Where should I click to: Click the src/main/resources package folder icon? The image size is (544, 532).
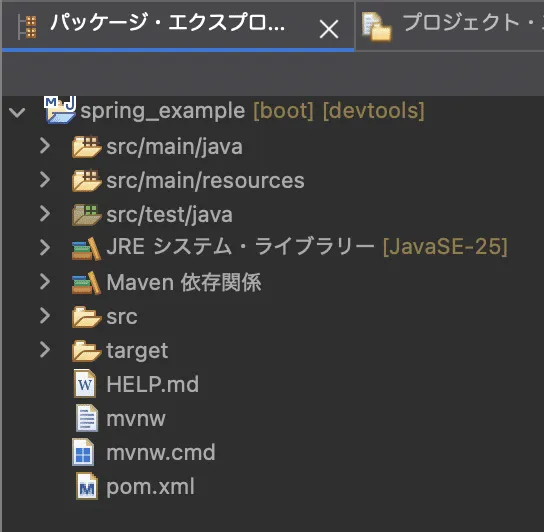pyautogui.click(x=86, y=181)
